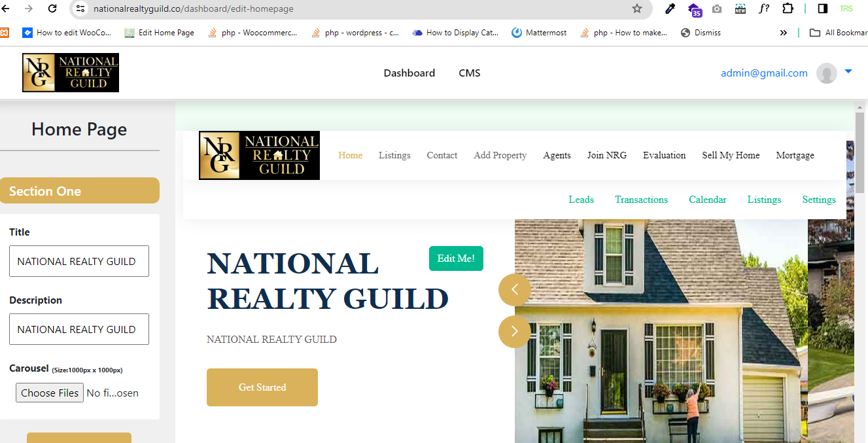
Task: Click into the Title input field
Action: tap(79, 261)
